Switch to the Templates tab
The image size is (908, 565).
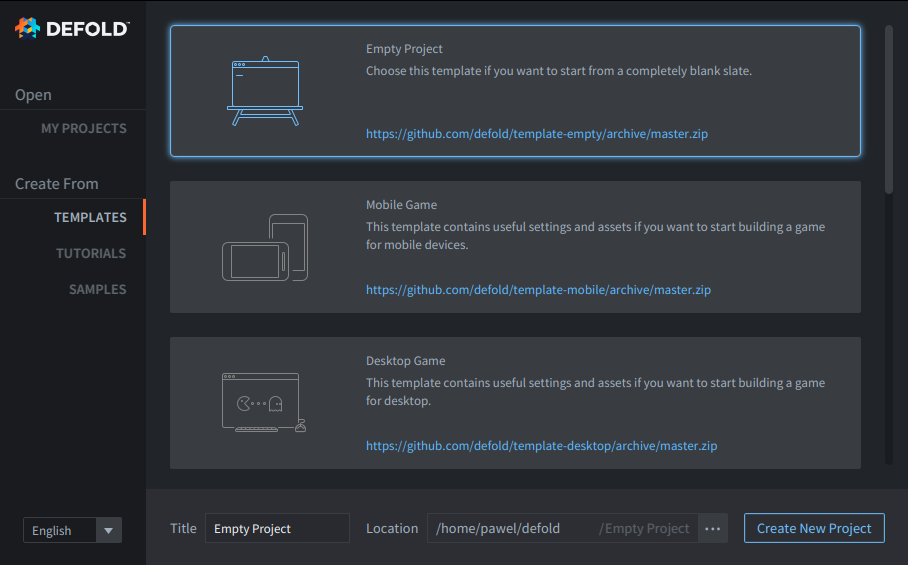90,217
